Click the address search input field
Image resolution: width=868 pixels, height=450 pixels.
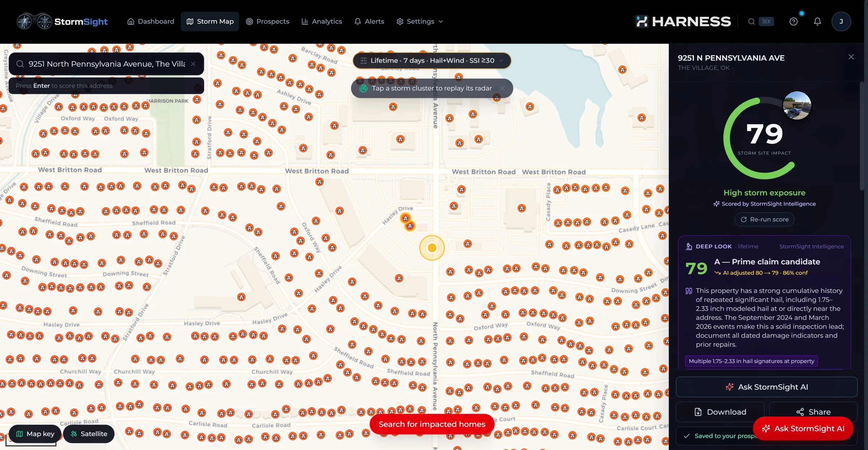(x=106, y=64)
